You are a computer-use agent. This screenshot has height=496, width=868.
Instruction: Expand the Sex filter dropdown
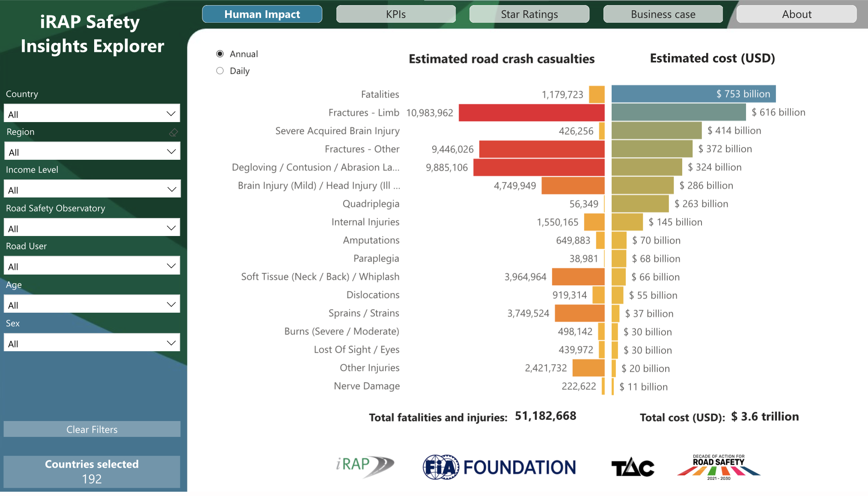(x=92, y=343)
